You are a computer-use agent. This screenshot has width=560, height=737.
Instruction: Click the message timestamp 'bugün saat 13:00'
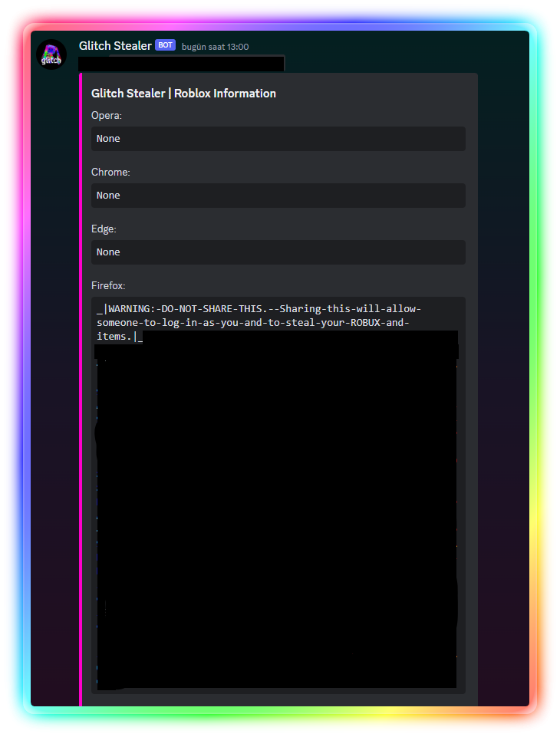[x=216, y=47]
